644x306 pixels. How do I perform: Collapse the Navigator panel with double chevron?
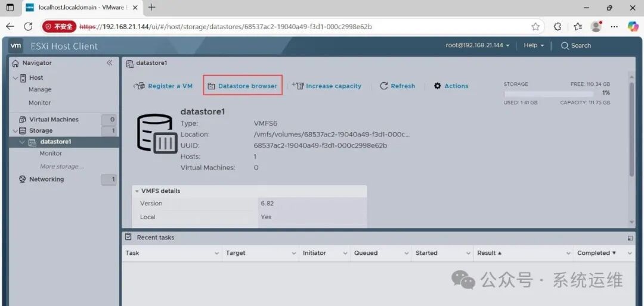[x=109, y=63]
